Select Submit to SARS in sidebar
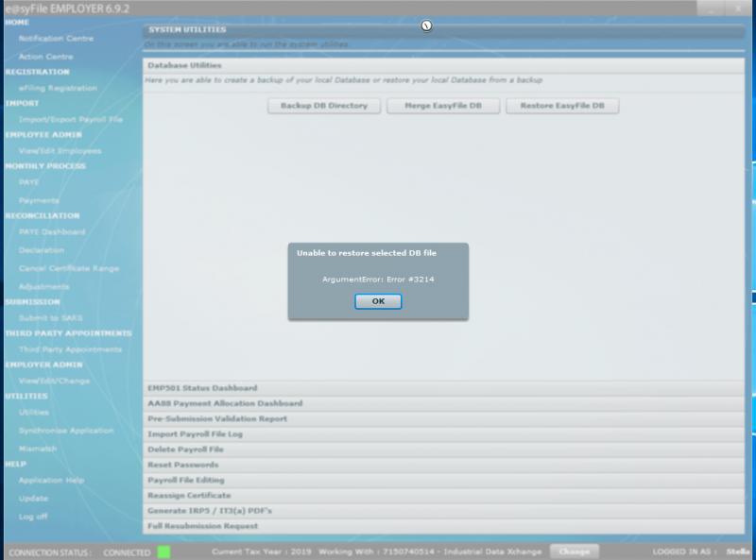The height and width of the screenshot is (560, 756). [x=51, y=317]
